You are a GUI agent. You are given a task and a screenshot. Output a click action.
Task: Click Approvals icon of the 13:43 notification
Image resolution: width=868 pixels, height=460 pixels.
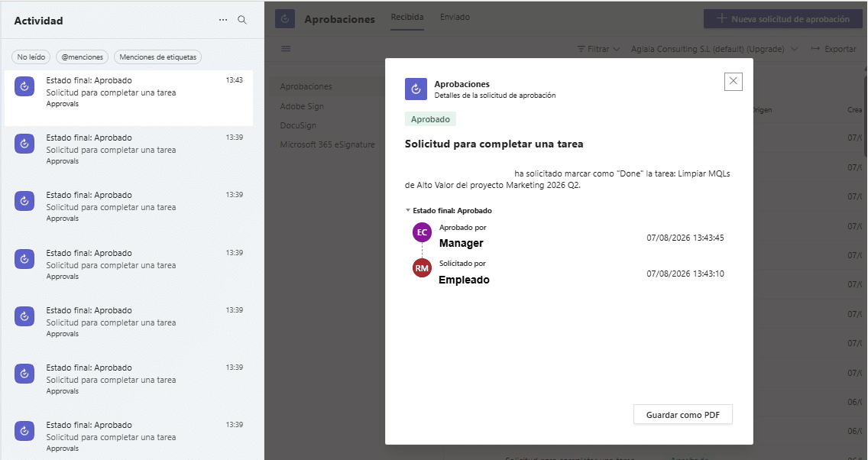[x=24, y=86]
